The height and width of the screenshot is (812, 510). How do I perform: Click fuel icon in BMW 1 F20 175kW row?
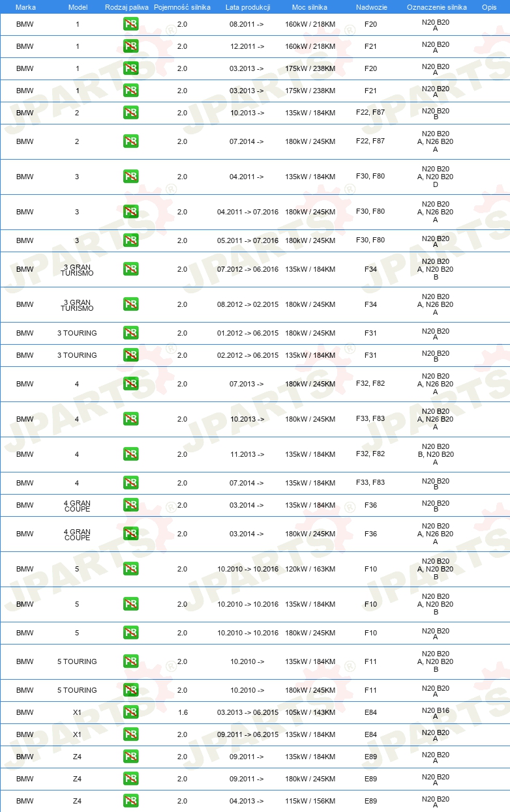(x=130, y=68)
